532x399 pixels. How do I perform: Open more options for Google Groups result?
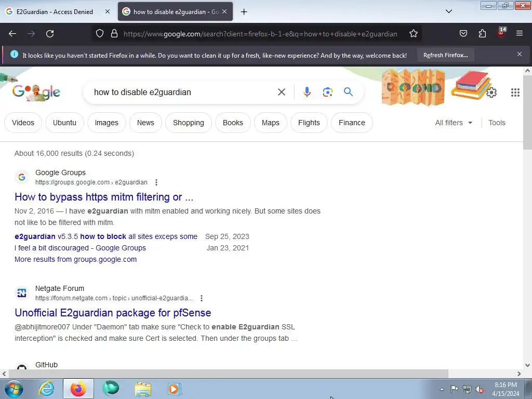pyautogui.click(x=156, y=182)
